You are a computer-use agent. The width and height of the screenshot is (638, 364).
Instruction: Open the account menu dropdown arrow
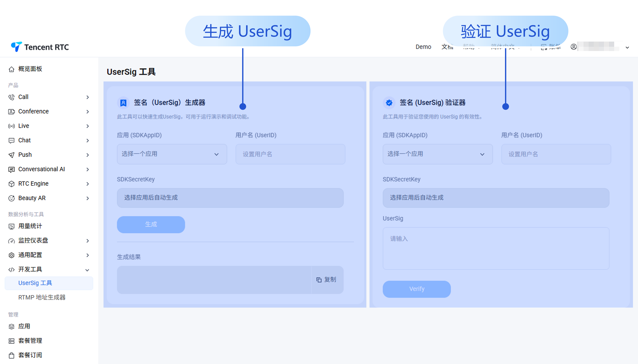point(627,47)
